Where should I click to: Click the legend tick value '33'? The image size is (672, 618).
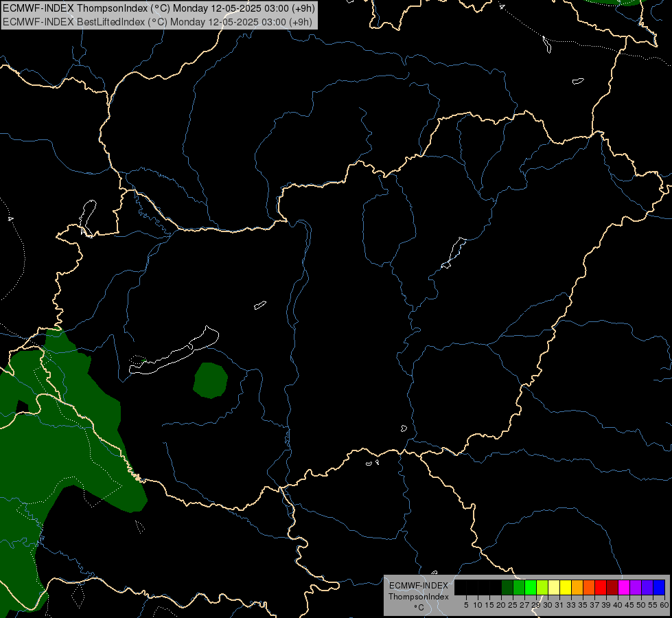pos(571,605)
